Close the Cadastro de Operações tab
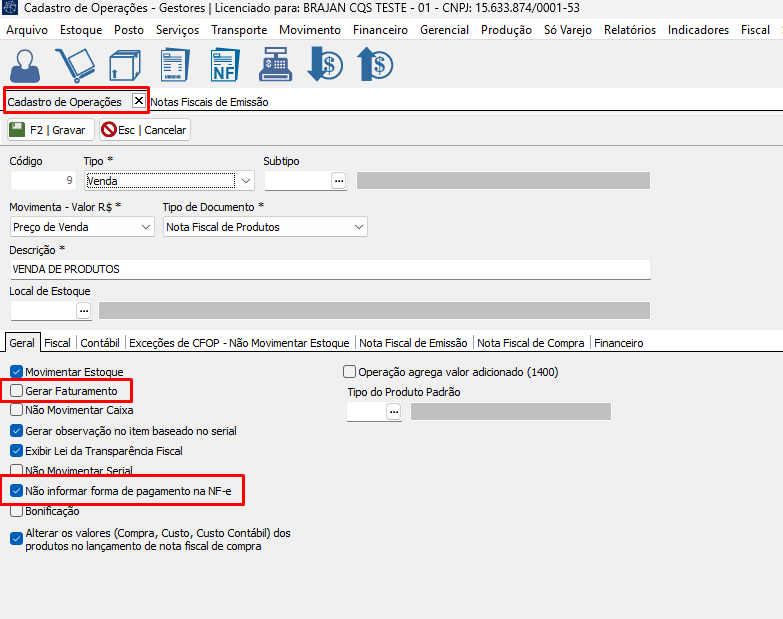Screen dimensions: 783x619 click(139, 101)
